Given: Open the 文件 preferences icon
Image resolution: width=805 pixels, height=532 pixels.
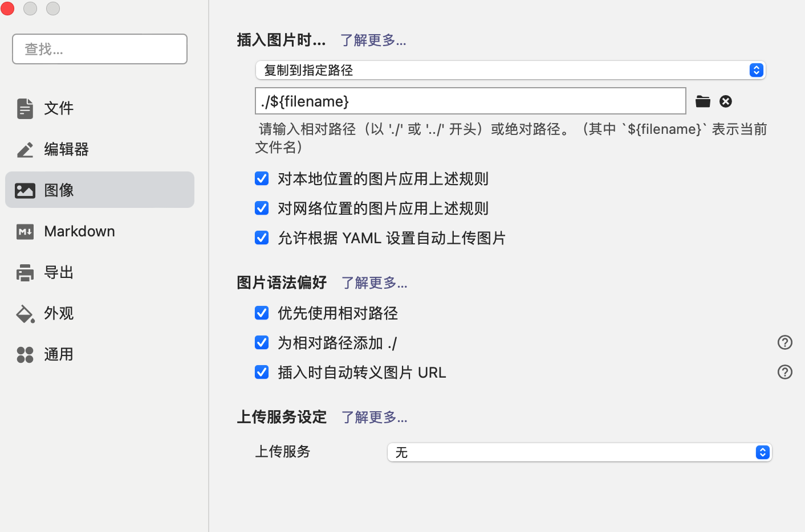Looking at the screenshot, I should tap(25, 108).
